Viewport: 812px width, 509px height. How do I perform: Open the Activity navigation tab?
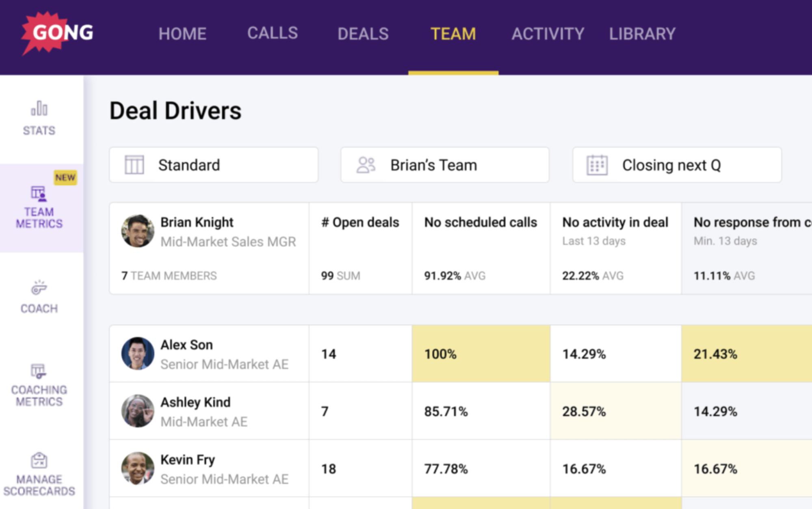(x=548, y=34)
